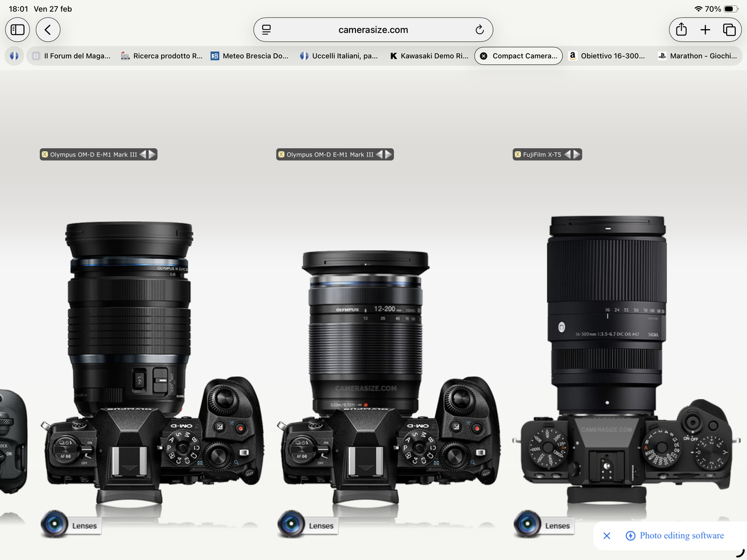
Task: Previous camera arrow on Olympus with 12-200 lens
Action: (x=379, y=155)
